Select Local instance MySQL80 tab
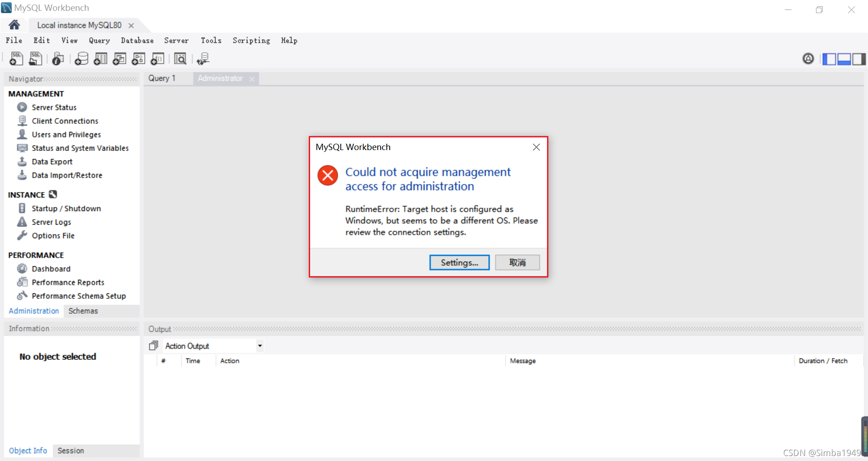 79,25
